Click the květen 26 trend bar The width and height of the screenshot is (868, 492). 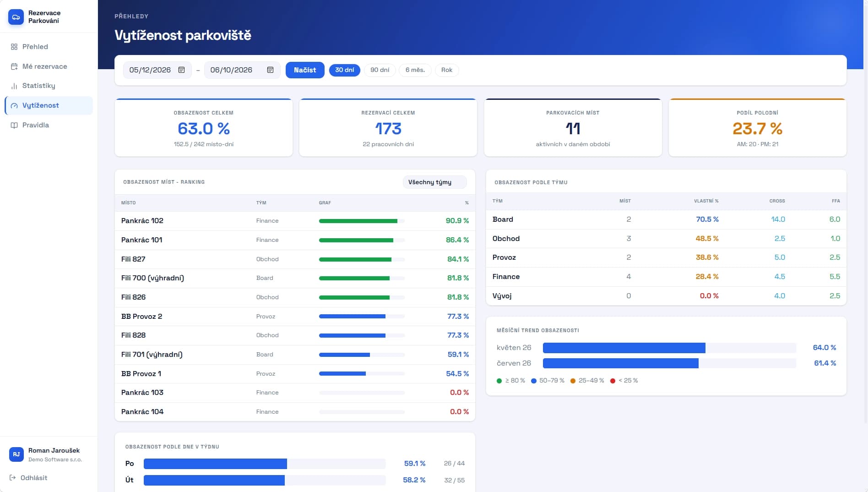[x=669, y=348]
